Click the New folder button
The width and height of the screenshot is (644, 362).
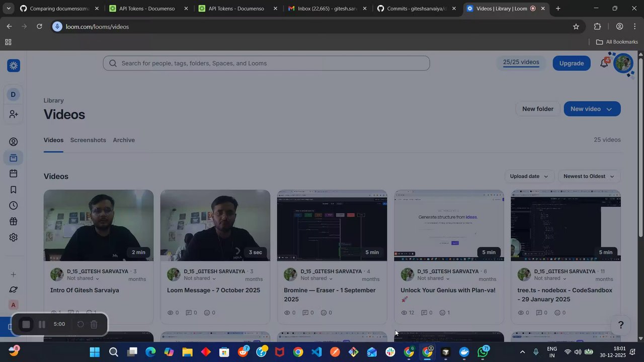537,109
